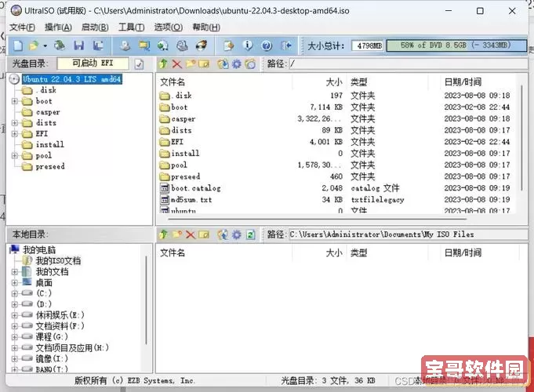Image resolution: width=534 pixels, height=392 pixels.
Task: Open the recent files dropdown arrow beside Open
Action: point(45,45)
